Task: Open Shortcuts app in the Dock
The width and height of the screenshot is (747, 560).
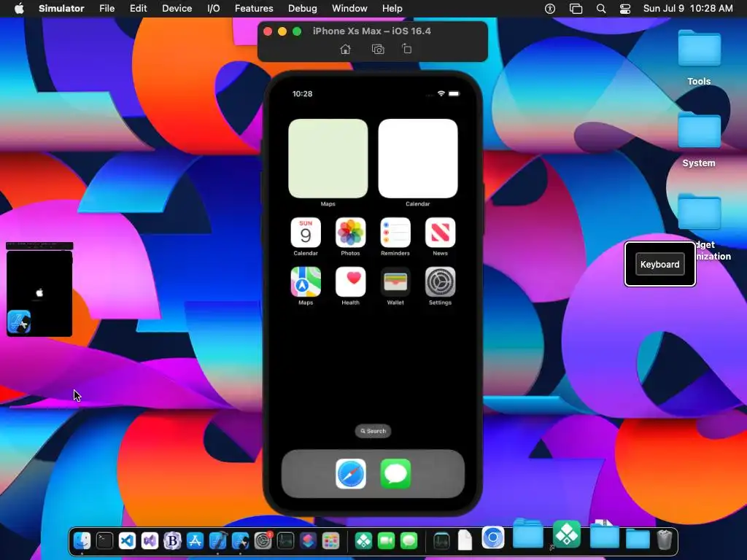Action: click(309, 540)
